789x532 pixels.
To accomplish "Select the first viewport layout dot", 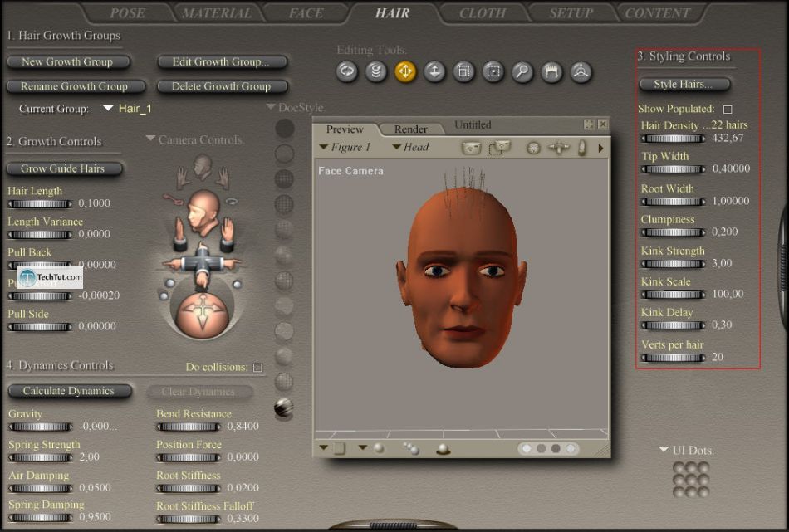I will point(527,448).
